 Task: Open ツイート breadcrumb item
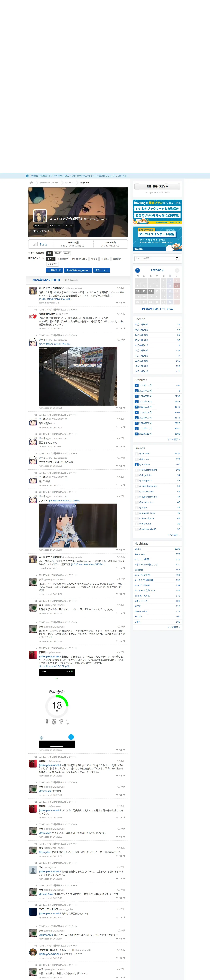click(x=69, y=183)
